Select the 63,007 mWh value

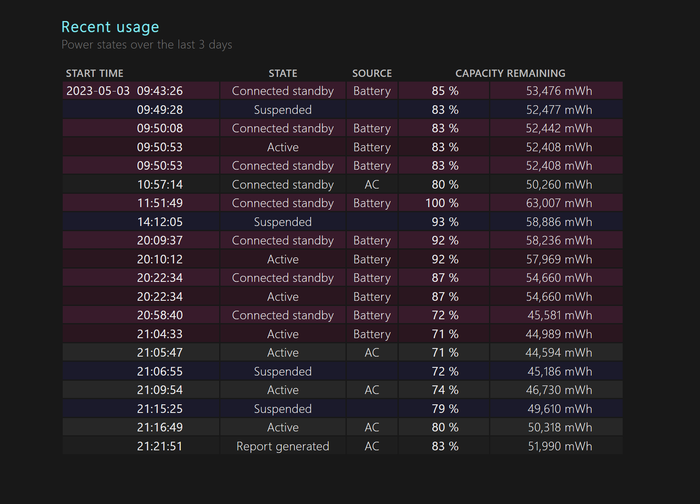coord(559,203)
